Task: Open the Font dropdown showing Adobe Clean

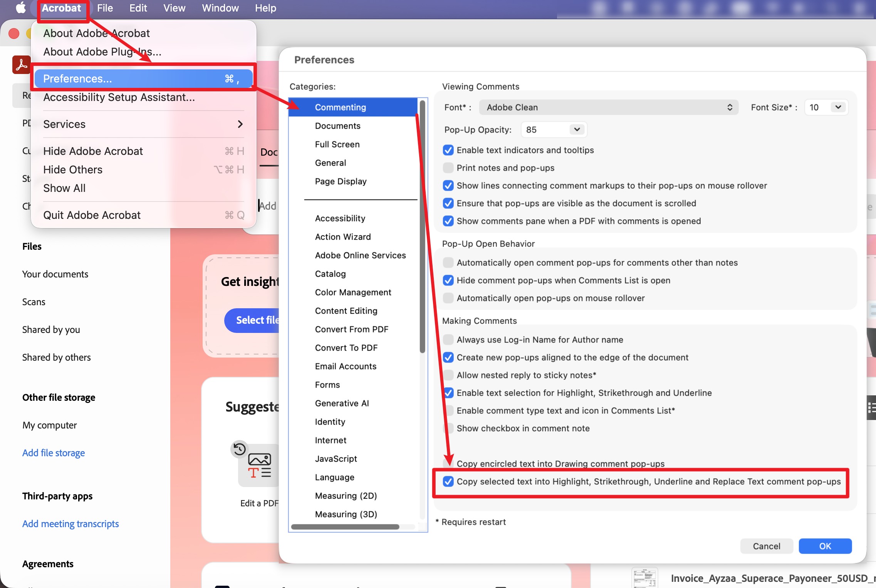Action: click(x=609, y=108)
